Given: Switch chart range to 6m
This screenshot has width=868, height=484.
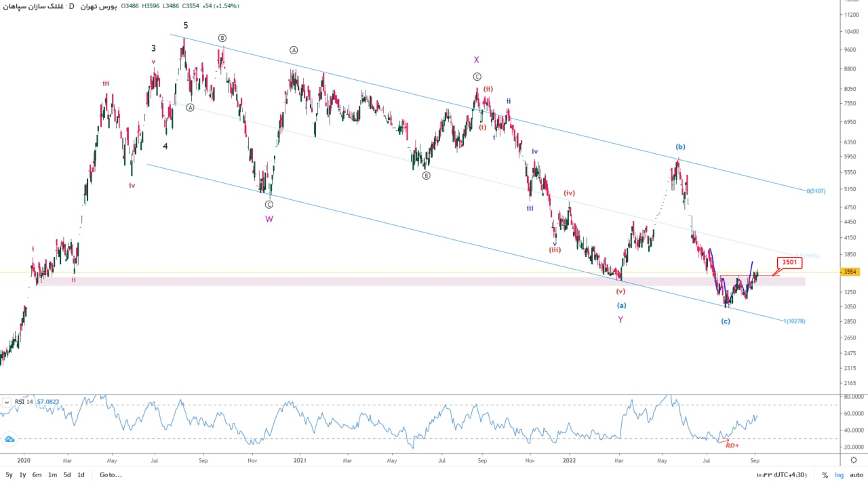Looking at the screenshot, I should point(37,475).
